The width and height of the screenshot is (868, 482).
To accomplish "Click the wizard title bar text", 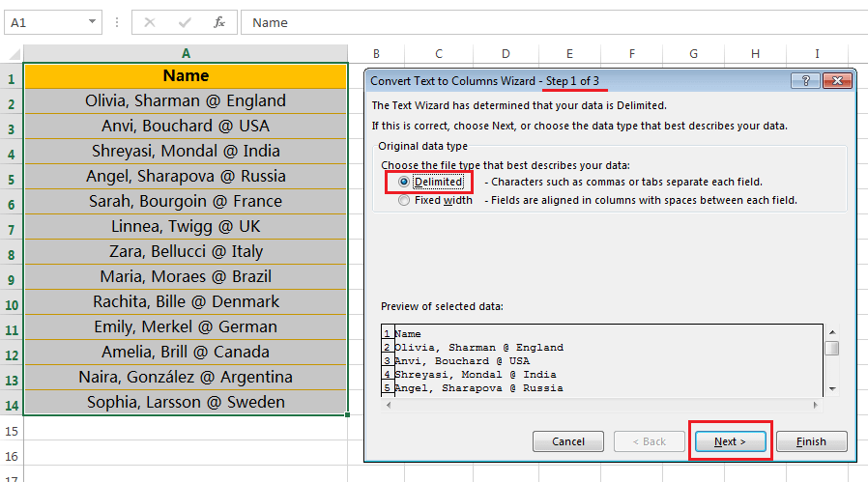I will (484, 81).
